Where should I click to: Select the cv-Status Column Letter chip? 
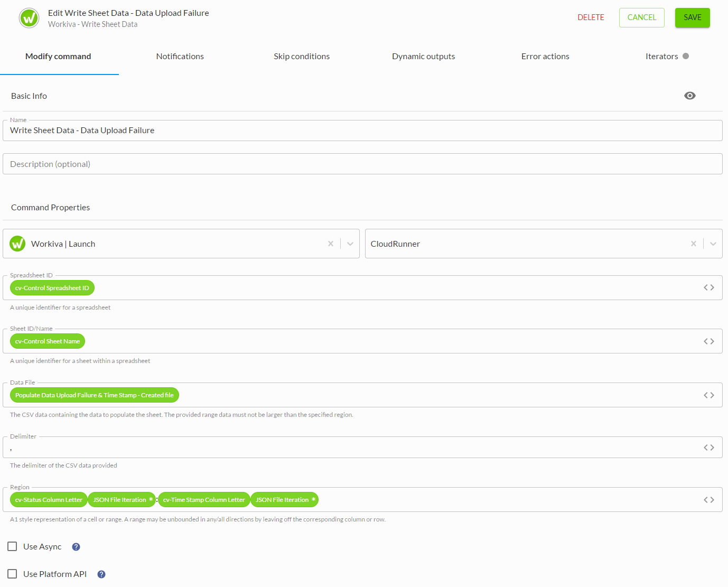coord(49,500)
